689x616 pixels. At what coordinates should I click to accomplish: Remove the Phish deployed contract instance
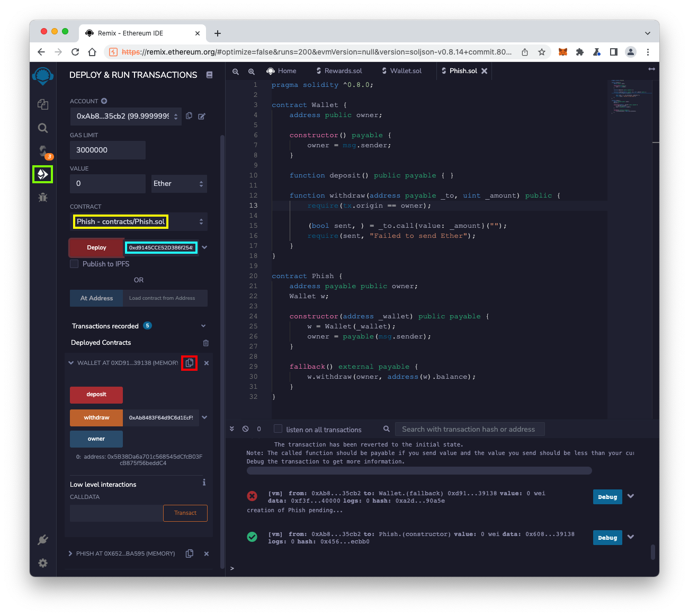tap(207, 553)
